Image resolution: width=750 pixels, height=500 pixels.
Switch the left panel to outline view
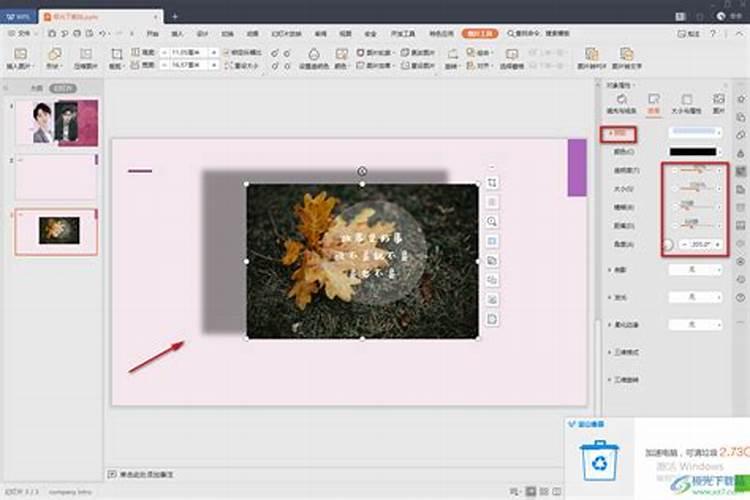coord(36,89)
